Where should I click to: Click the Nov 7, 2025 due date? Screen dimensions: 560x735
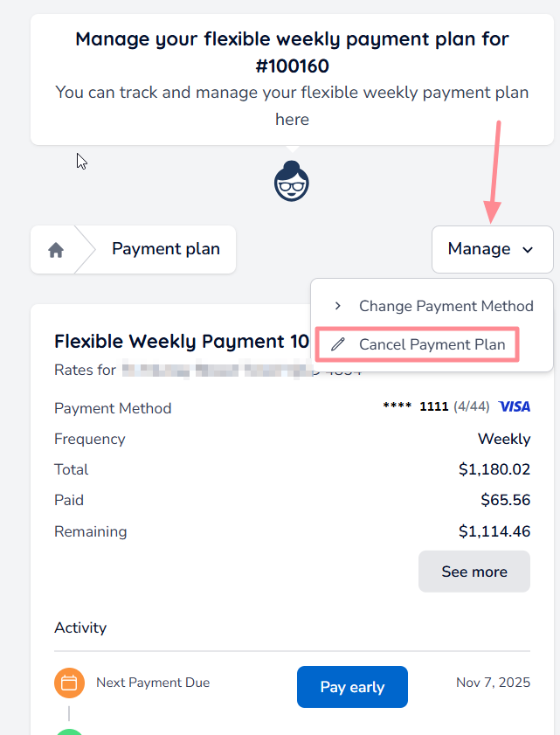pos(493,683)
